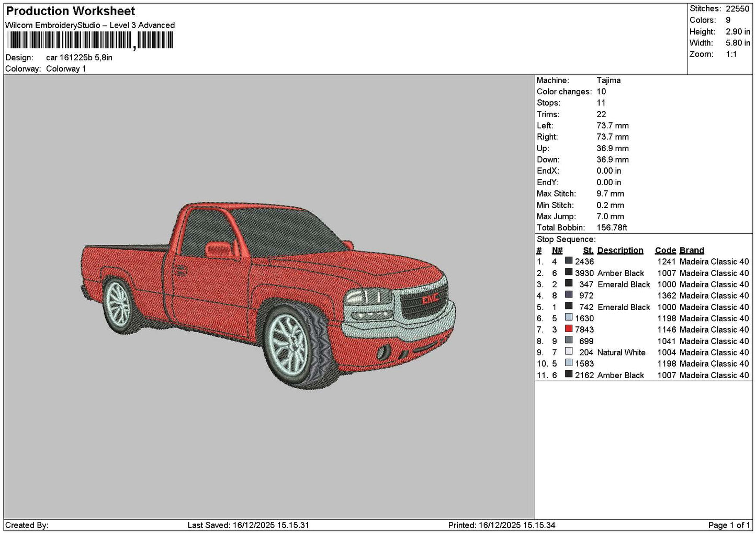Click the light blue swatch in stop row 10
Viewport: 756px width, 534px height.
point(569,363)
